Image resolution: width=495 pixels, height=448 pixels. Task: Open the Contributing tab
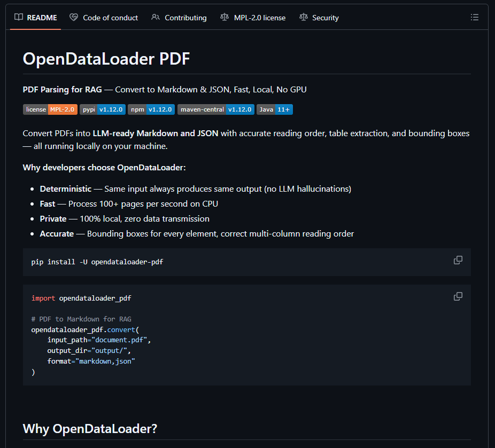(179, 18)
